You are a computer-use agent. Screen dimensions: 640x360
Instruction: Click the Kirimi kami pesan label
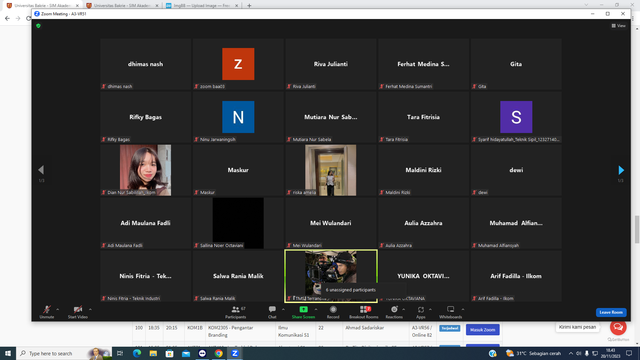(x=577, y=327)
